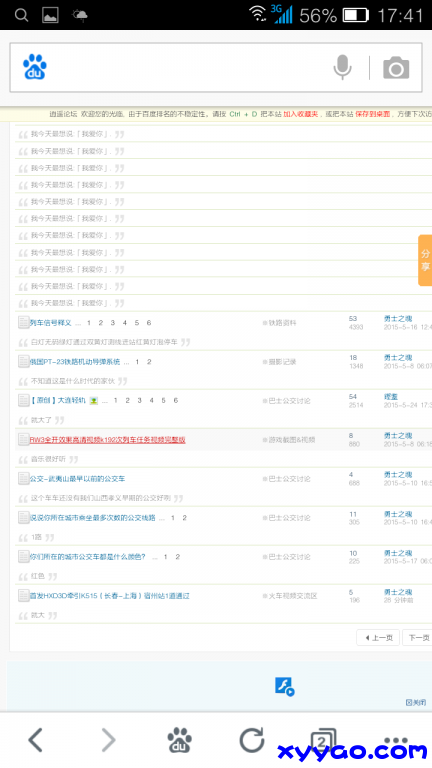Start voice search with the microphone icon
This screenshot has height=768, width=432.
[x=342, y=67]
